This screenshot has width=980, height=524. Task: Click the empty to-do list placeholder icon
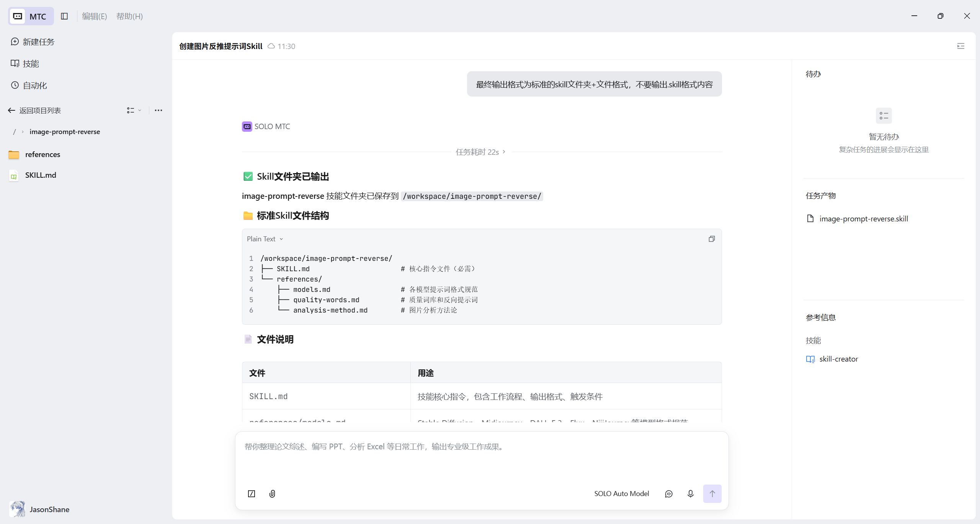pos(884,116)
